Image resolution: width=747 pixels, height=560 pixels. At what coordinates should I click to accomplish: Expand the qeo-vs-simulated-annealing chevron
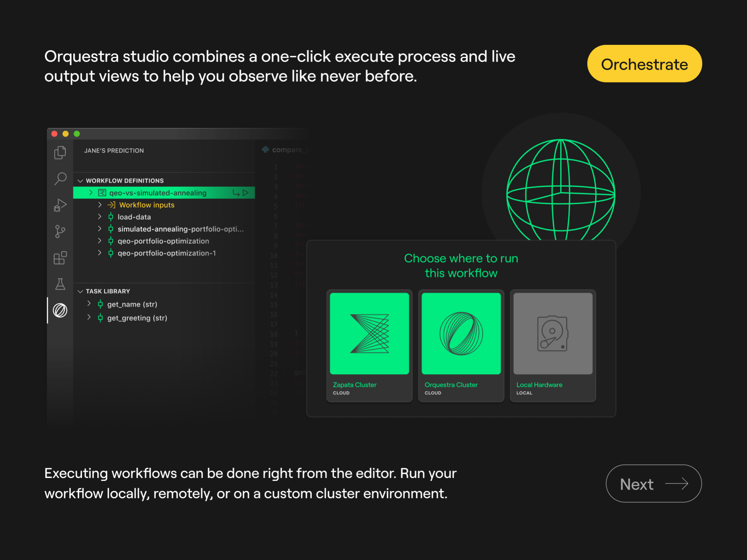coord(91,193)
